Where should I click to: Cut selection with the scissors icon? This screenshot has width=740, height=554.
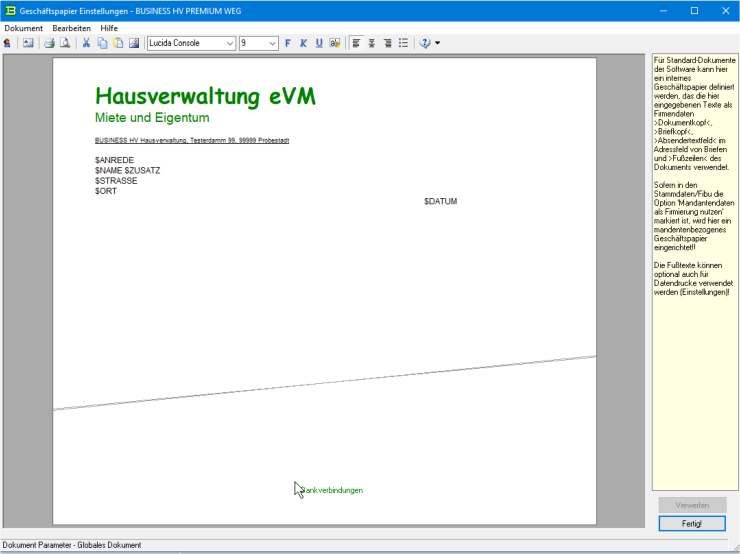coord(86,43)
